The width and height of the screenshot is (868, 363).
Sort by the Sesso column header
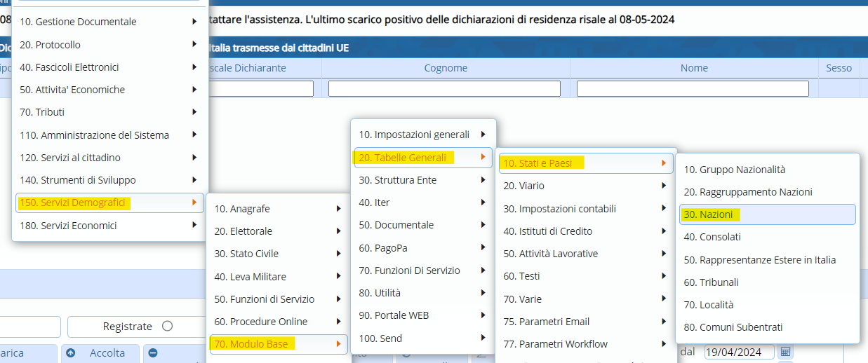[x=839, y=68]
